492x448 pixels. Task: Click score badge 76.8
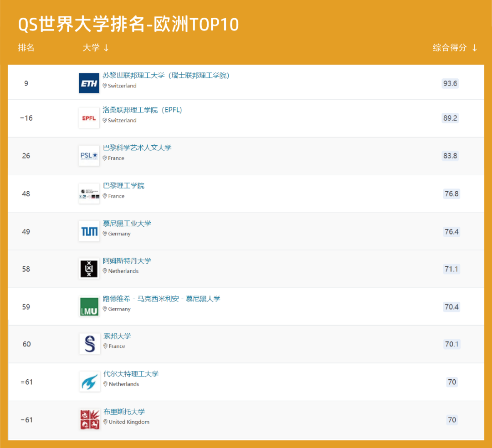(x=451, y=194)
